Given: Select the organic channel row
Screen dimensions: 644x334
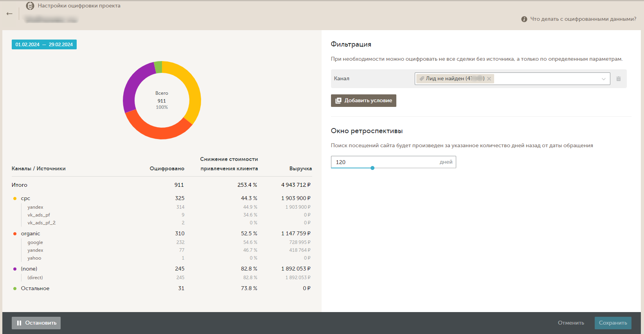Looking at the screenshot, I should click(x=31, y=234).
